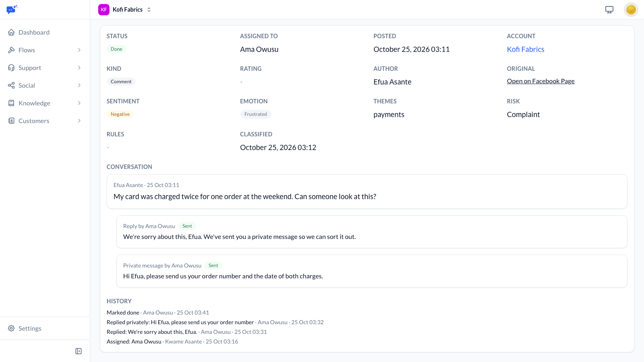The height and width of the screenshot is (362, 644).
Task: Click the KF workspace badge
Action: coord(104,10)
